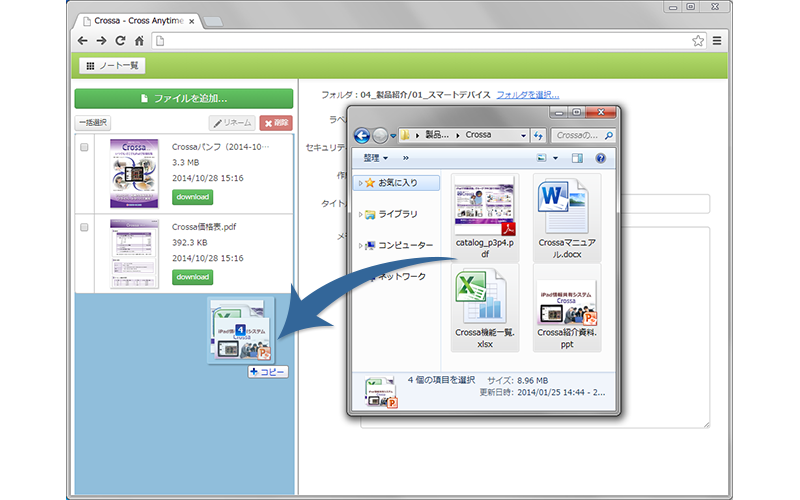
Task: Open the ノート一覧 notes list
Action: coord(112,65)
